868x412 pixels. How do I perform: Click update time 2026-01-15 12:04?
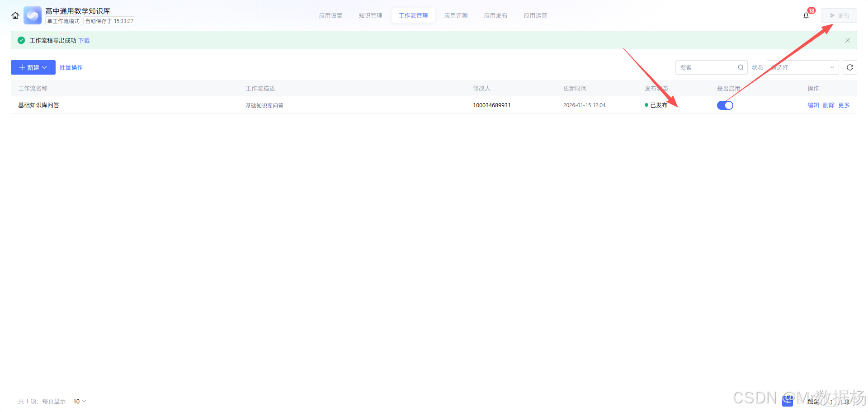[x=584, y=105]
